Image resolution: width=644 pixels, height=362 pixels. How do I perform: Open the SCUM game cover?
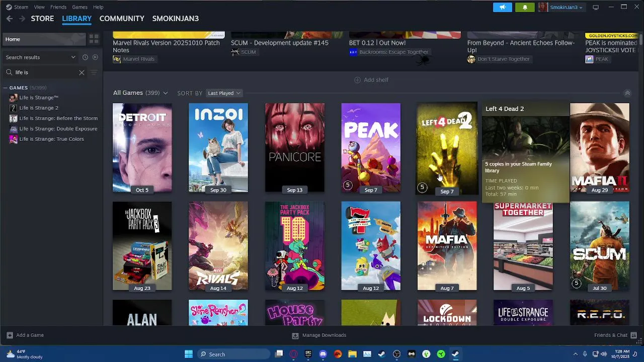click(x=600, y=246)
